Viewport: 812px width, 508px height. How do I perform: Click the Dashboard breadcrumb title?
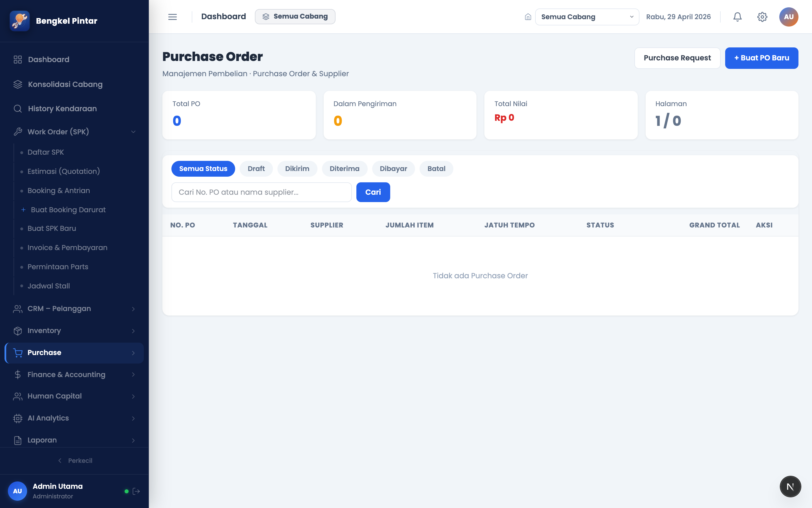(x=224, y=16)
